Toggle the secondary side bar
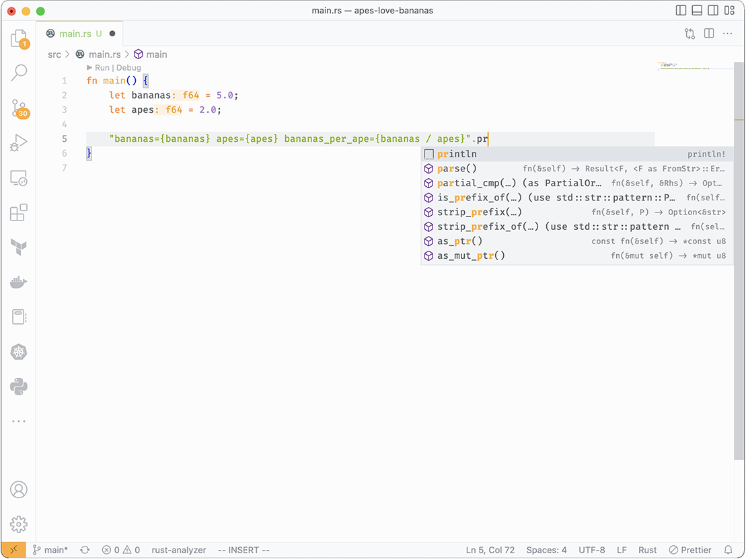746x560 pixels. click(712, 11)
